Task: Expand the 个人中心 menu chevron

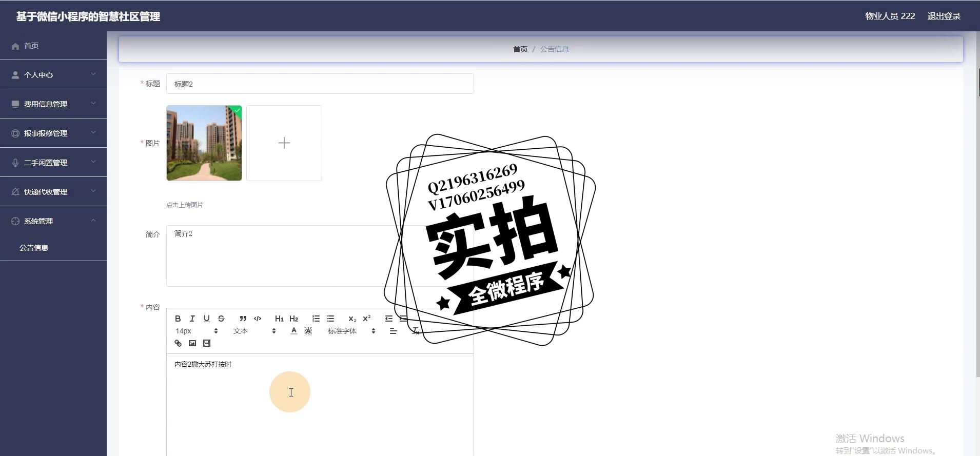Action: 93,74
